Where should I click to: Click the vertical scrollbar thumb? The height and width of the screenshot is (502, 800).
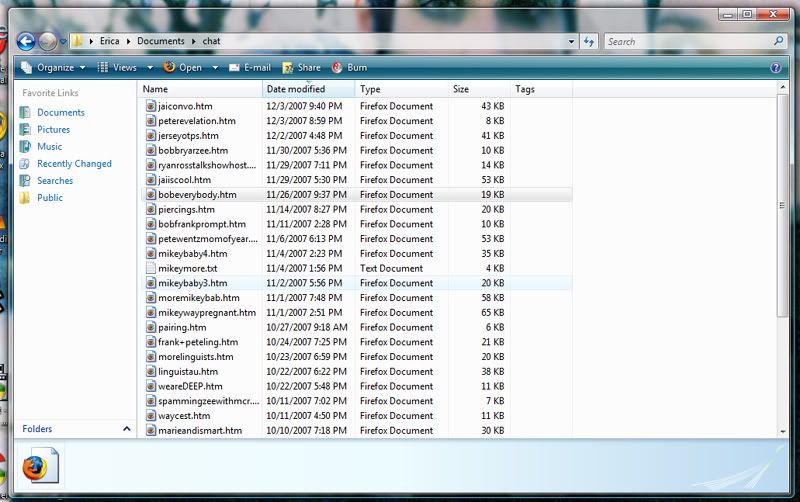[x=783, y=206]
